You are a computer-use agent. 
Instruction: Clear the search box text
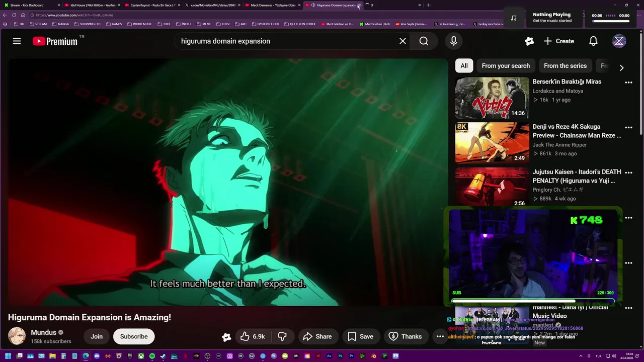tap(403, 41)
